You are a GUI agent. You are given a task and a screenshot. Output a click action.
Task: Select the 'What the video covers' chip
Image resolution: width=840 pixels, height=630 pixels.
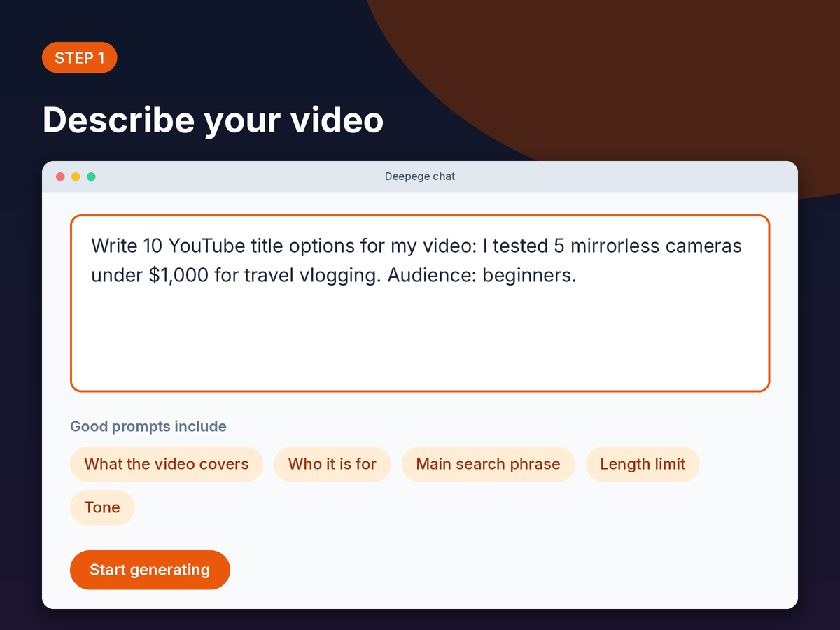pyautogui.click(x=167, y=464)
